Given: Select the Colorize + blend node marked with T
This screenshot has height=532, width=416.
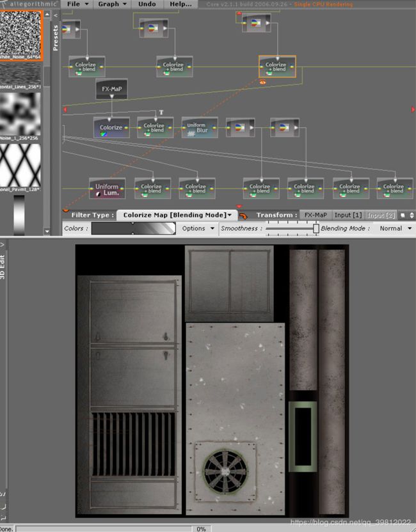Looking at the screenshot, I should pos(155,128).
